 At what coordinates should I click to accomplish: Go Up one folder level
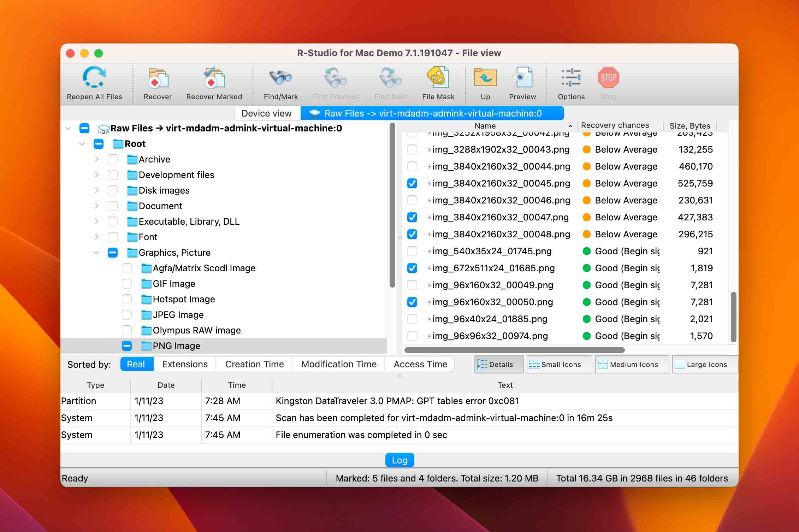pyautogui.click(x=485, y=77)
